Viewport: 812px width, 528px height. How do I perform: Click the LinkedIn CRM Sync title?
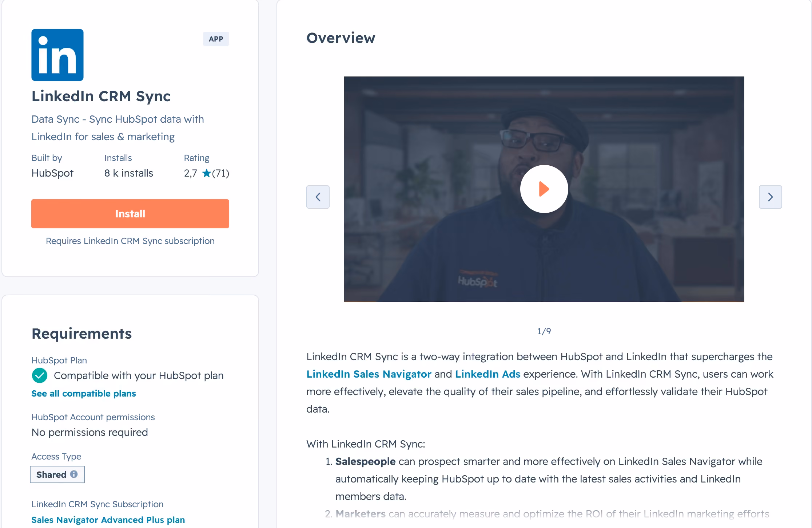click(101, 96)
